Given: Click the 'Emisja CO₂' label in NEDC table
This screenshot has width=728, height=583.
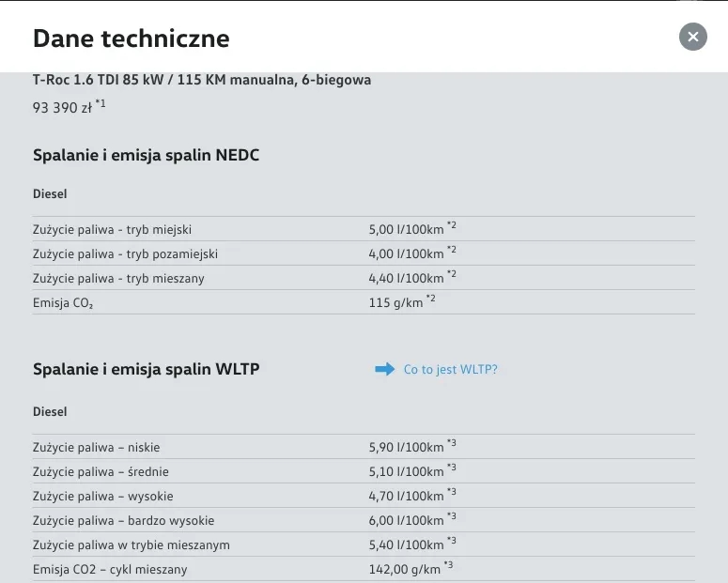Looking at the screenshot, I should [x=63, y=303].
